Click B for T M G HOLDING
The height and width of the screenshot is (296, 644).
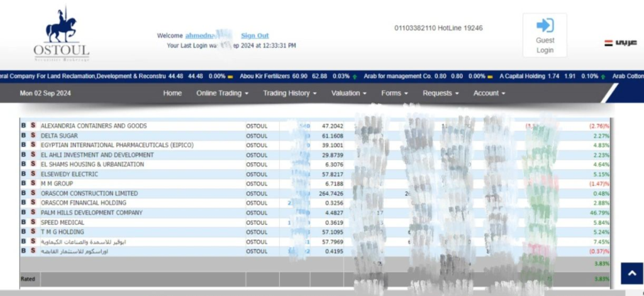[23, 231]
